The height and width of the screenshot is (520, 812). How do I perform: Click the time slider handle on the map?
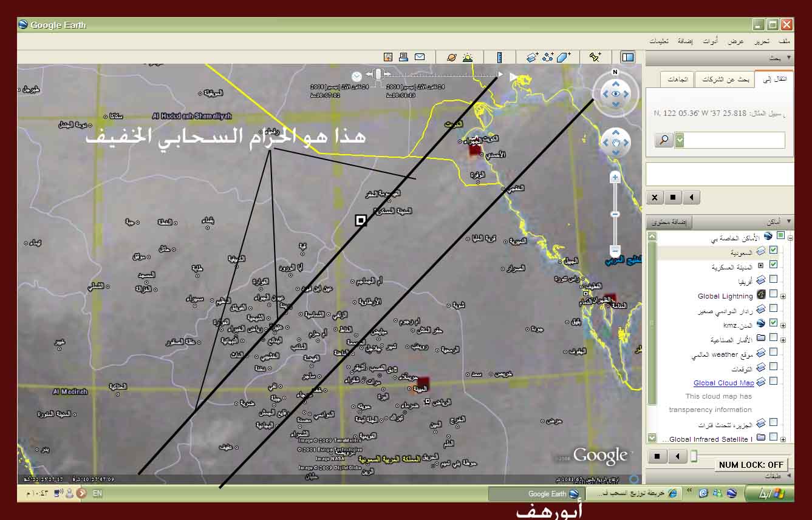click(379, 75)
